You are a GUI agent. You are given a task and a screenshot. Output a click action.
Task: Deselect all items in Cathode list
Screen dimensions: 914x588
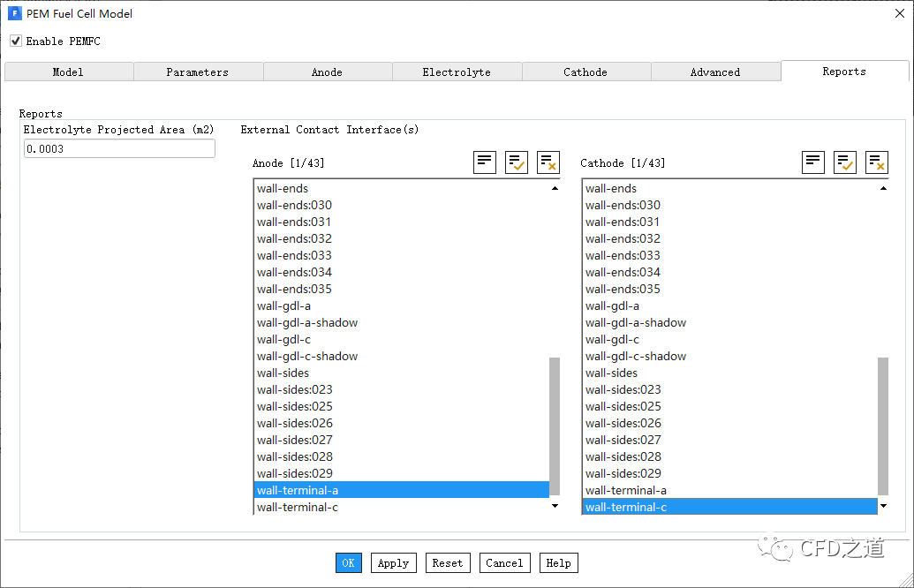coord(877,162)
